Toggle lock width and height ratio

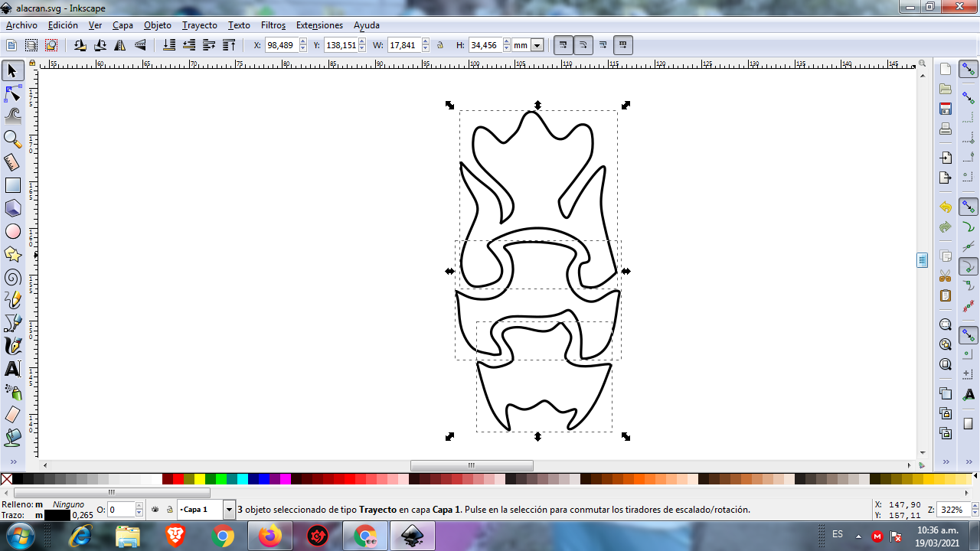440,45
